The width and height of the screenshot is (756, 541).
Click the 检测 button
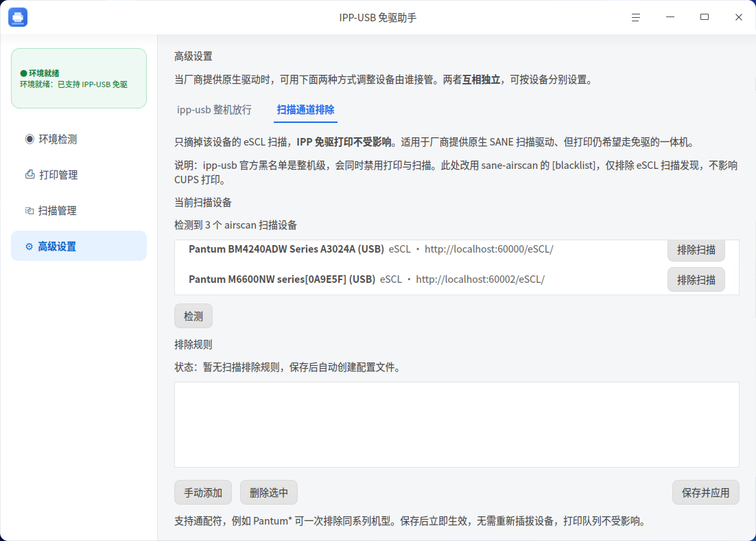click(193, 316)
